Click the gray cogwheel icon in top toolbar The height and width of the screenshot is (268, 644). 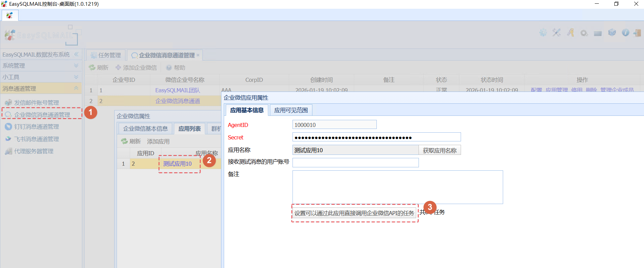[584, 33]
